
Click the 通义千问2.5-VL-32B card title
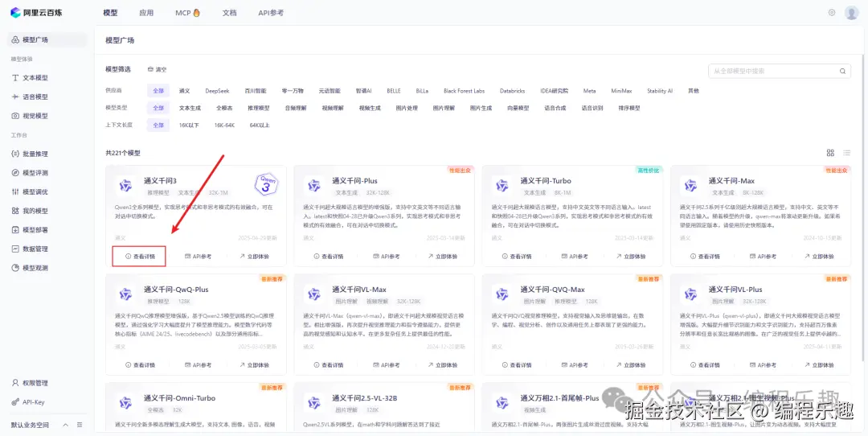(x=365, y=398)
